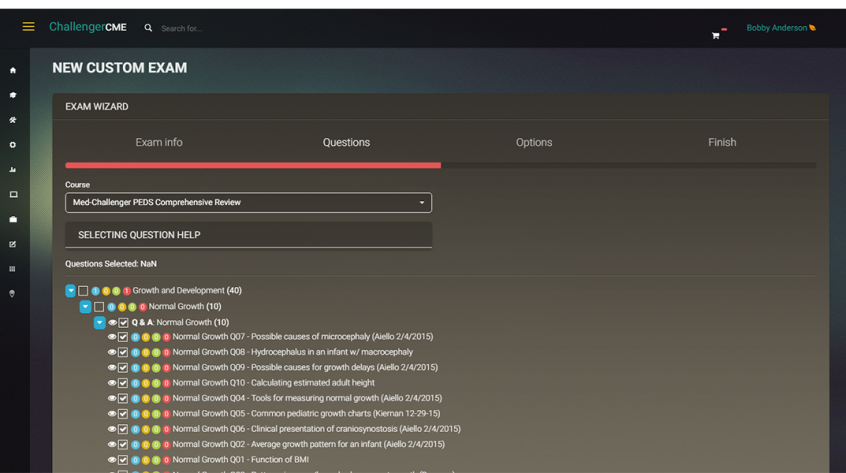Click the blue badge on Normal Growth Q06
Image resolution: width=846 pixels, height=473 pixels.
click(135, 429)
